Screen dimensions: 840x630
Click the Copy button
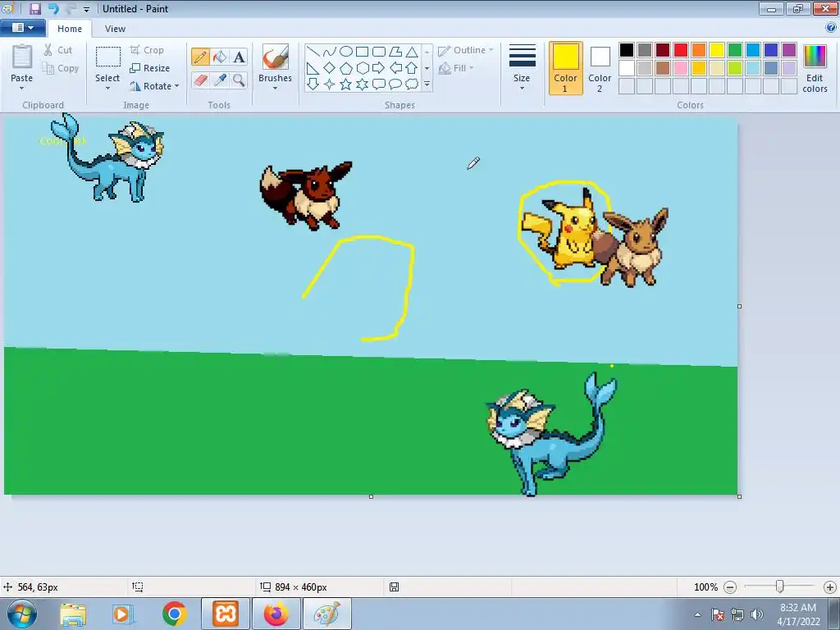coord(61,68)
